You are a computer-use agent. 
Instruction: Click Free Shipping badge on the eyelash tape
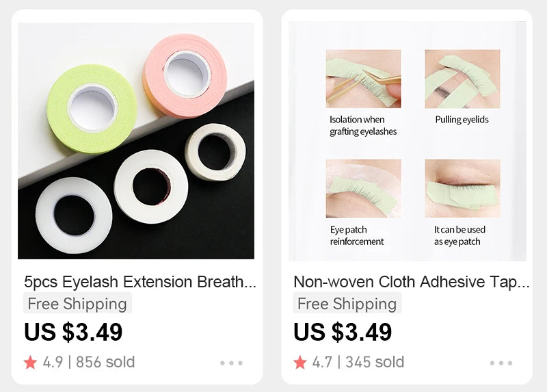pos(77,304)
